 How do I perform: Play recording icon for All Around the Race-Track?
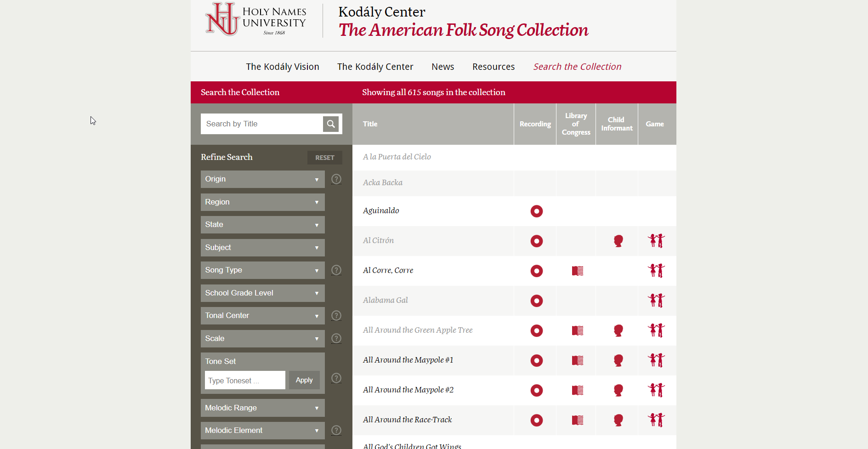537,420
